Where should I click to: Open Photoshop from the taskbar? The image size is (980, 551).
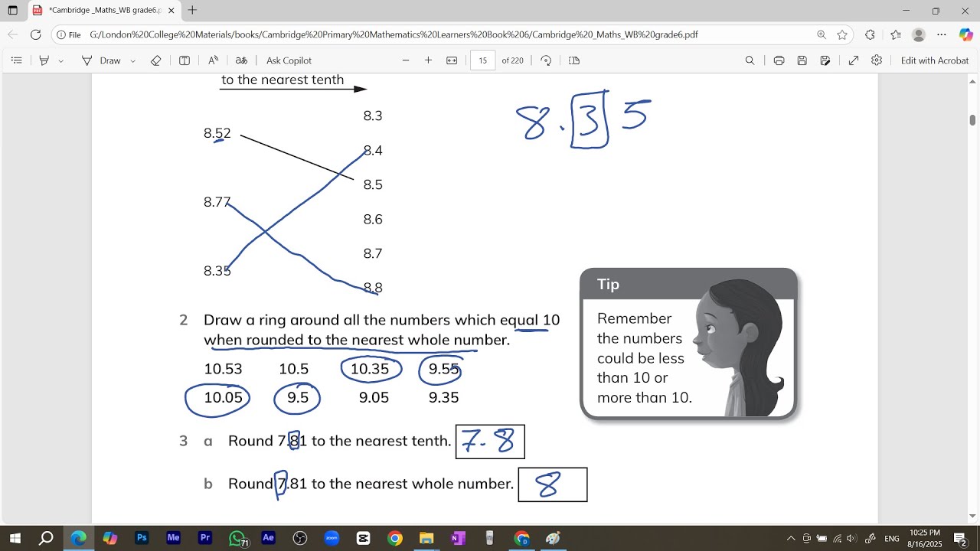coord(142,538)
